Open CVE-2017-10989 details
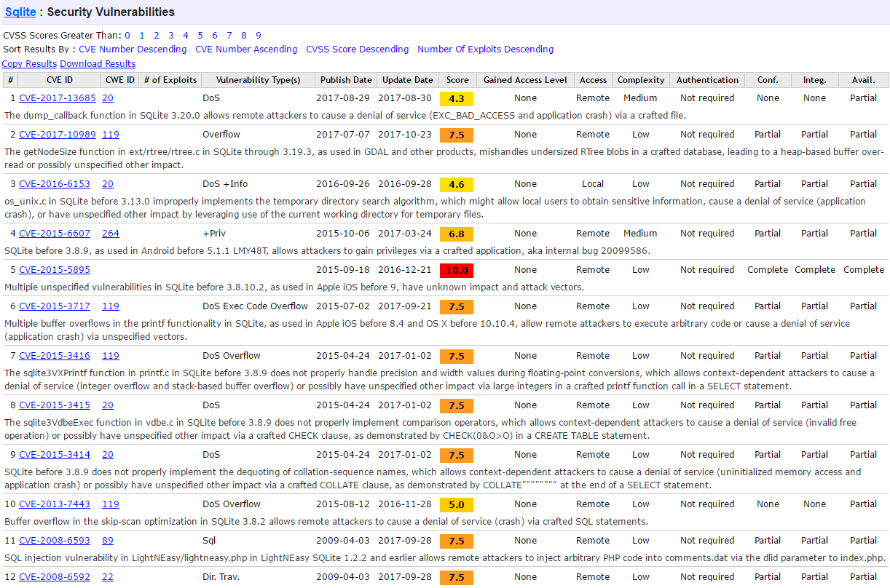Image resolution: width=890 pixels, height=588 pixels. click(x=58, y=135)
